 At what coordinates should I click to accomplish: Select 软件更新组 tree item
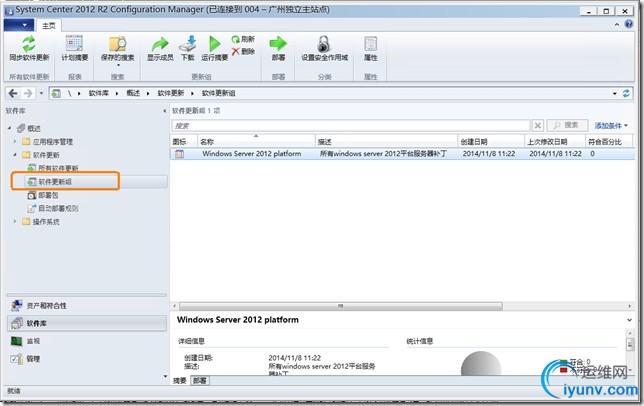(49, 181)
